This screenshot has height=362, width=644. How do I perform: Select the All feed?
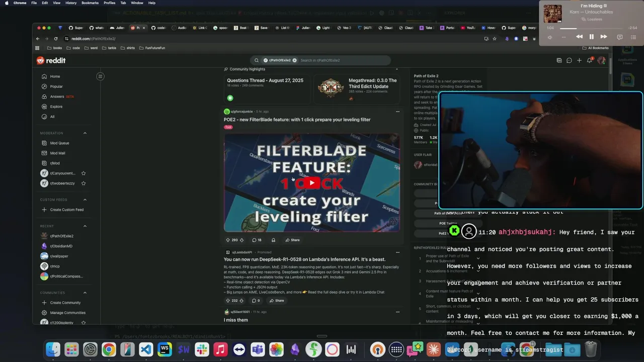tap(48, 117)
